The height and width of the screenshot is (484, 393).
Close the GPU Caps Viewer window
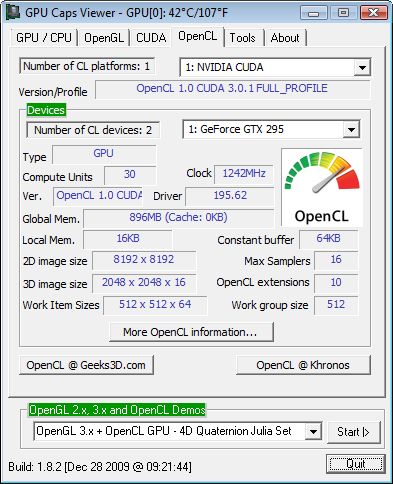tap(374, 13)
